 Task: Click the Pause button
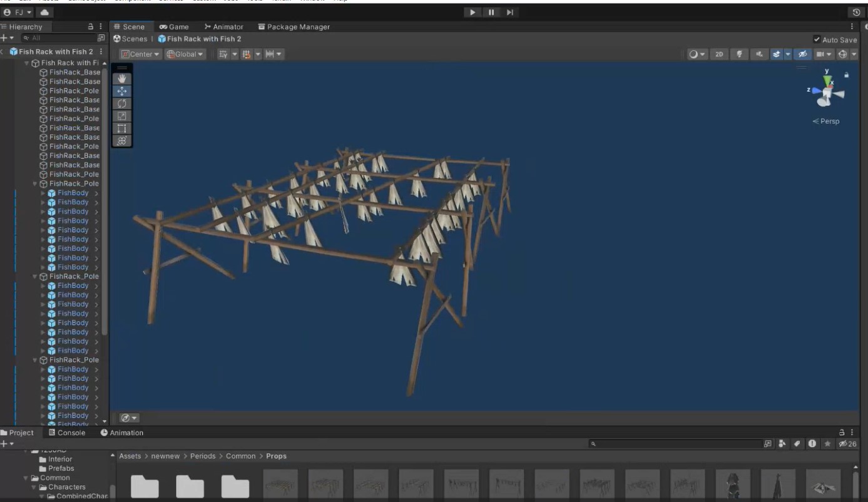(491, 13)
